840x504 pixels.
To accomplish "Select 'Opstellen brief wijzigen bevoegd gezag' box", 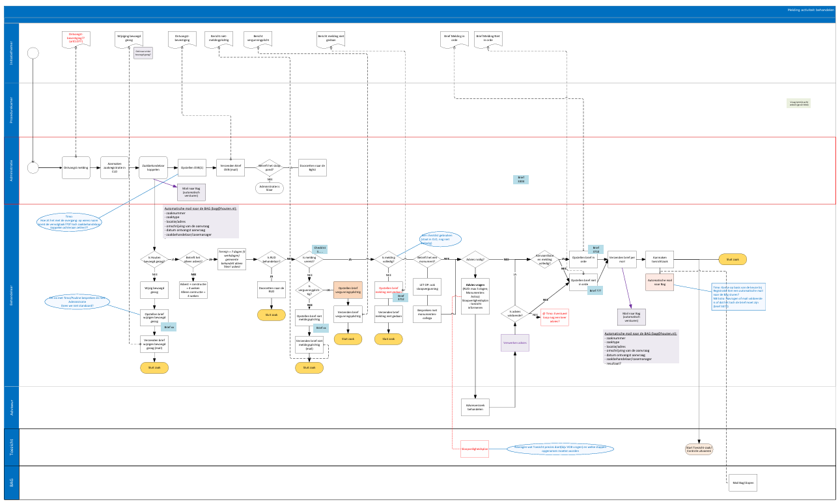I will [x=154, y=317].
